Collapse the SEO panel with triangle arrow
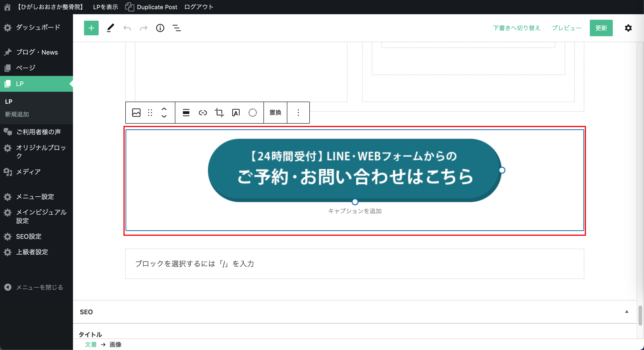Viewport: 644px width, 350px height. coord(627,311)
